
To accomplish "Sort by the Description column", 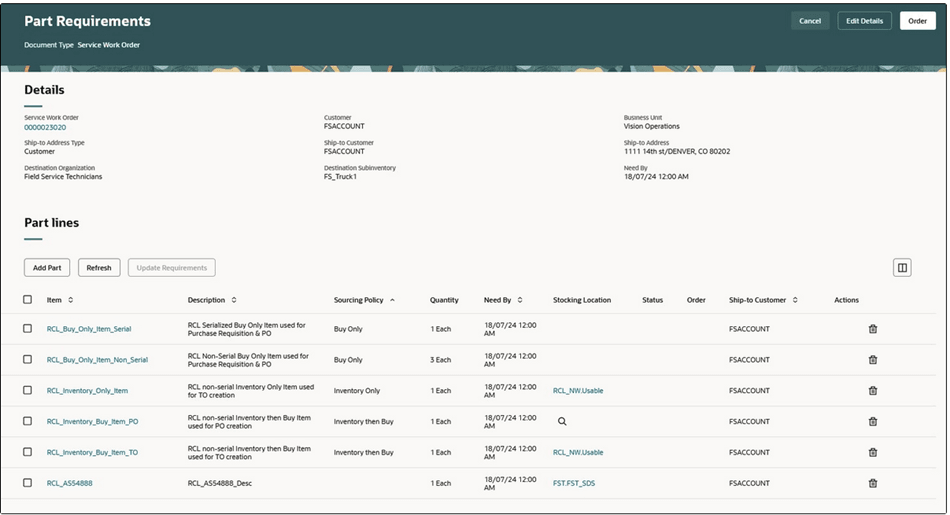I will pos(234,300).
